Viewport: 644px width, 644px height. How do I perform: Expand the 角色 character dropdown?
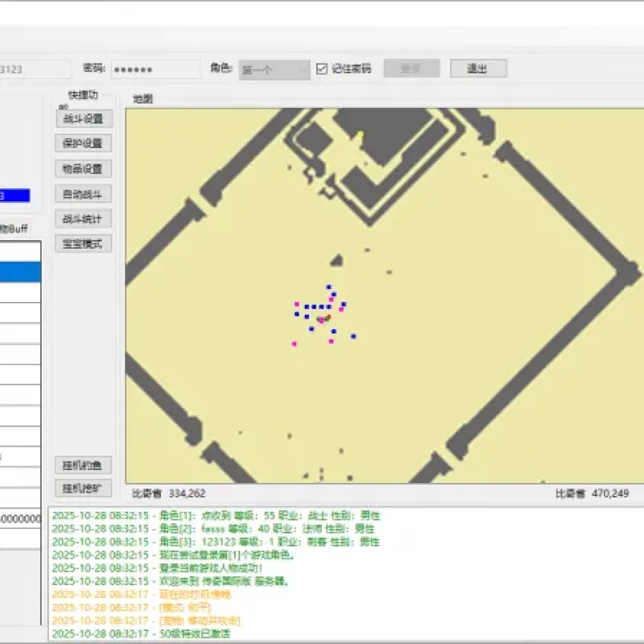click(275, 70)
